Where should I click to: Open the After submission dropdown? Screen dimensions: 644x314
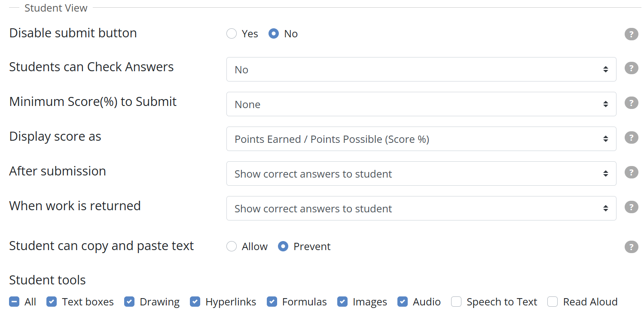(x=421, y=174)
